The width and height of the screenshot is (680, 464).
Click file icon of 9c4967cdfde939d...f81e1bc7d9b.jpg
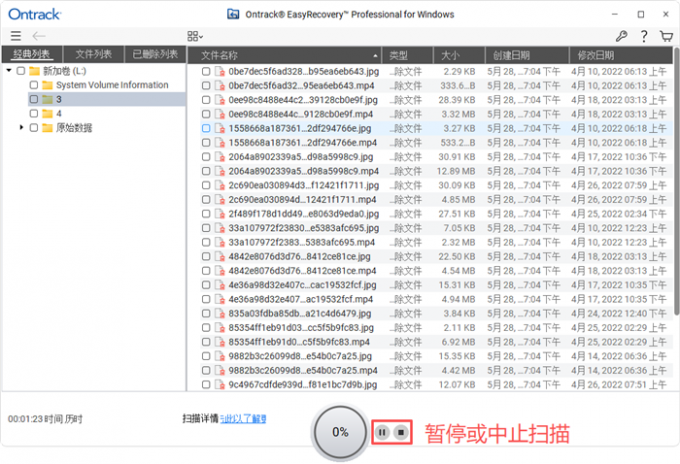click(x=220, y=385)
